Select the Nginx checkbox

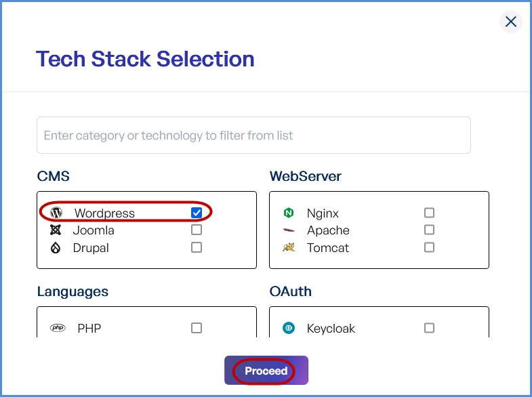[x=429, y=213]
